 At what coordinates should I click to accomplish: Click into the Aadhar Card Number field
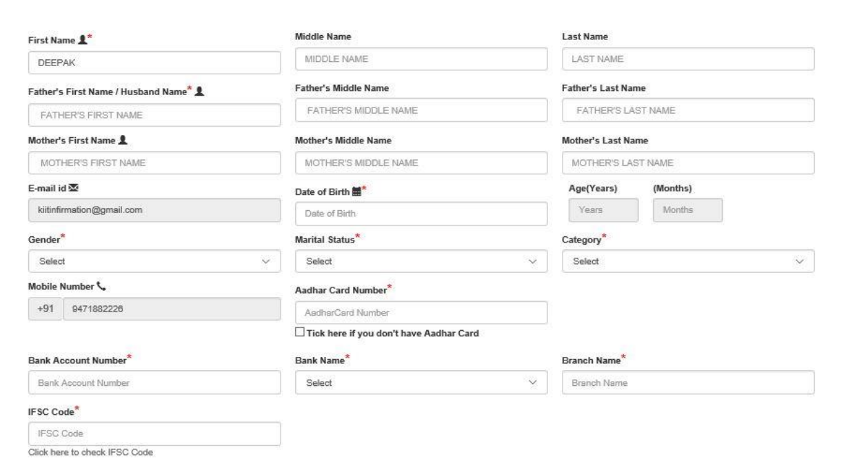coord(421,313)
